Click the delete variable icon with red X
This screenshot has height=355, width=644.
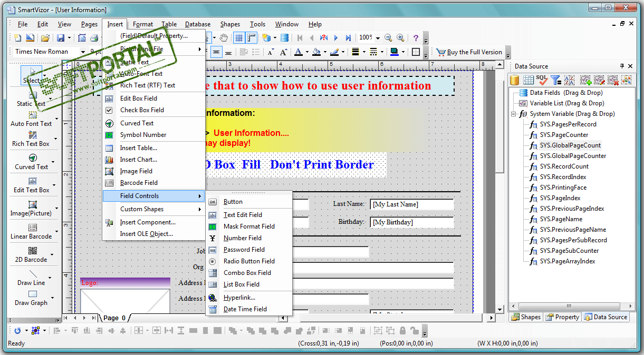pos(612,80)
